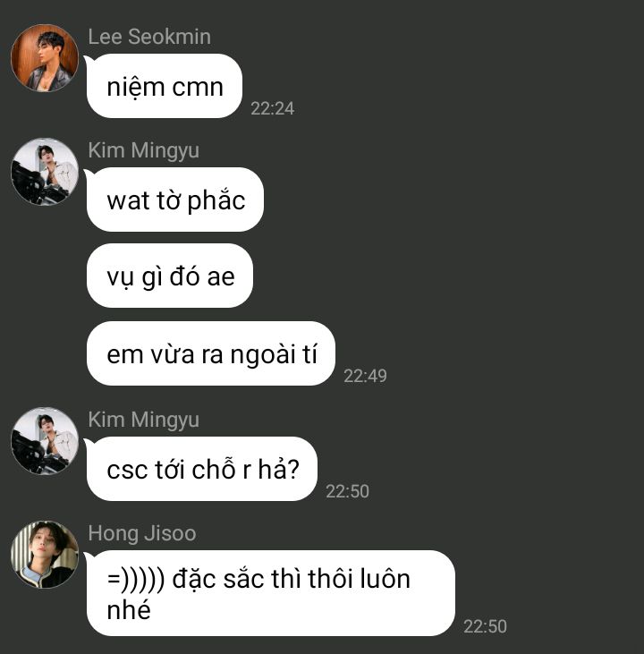Tap the "đặc sắc thì thôi luôn nhé" message
Viewport: 644px width, 654px height.
[271, 593]
